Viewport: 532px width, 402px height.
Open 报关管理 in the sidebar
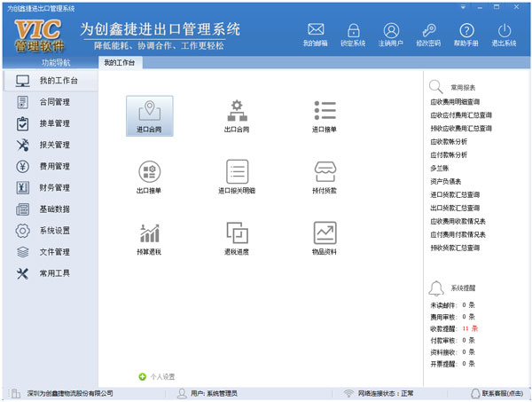51,145
